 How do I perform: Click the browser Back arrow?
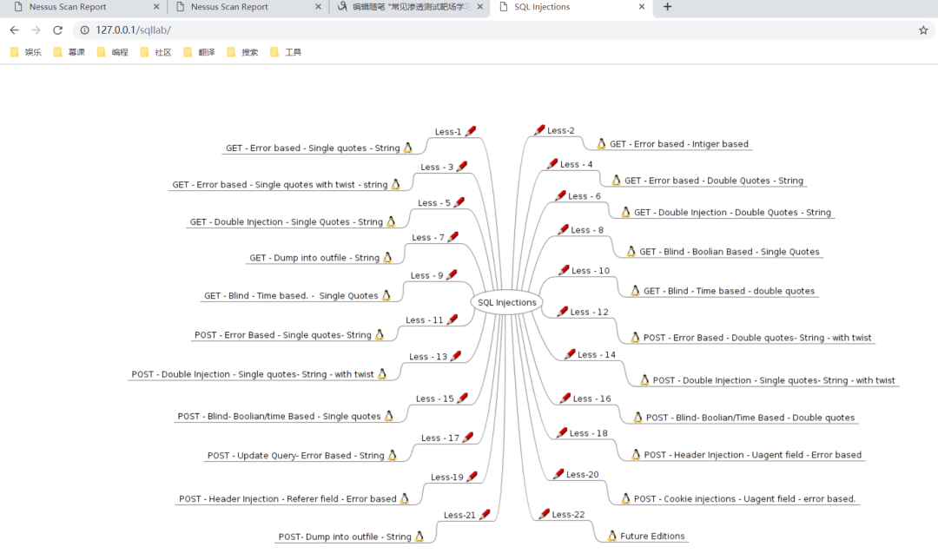15,30
